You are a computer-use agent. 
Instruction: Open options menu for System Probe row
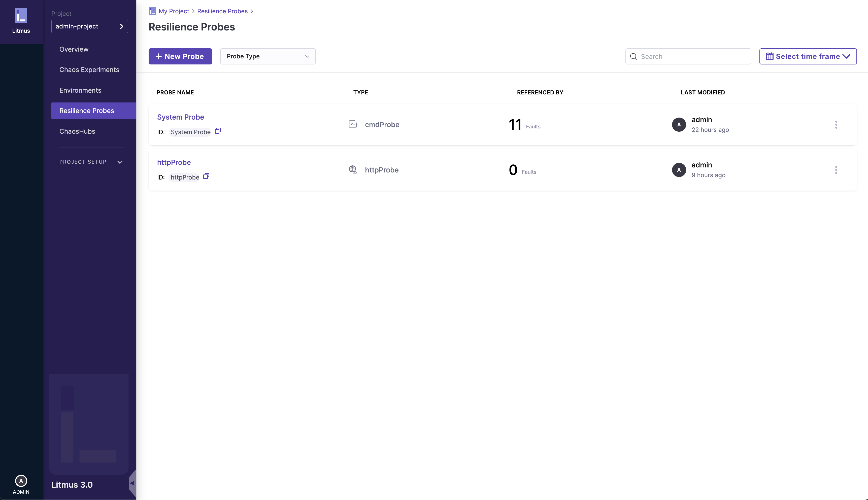(836, 125)
